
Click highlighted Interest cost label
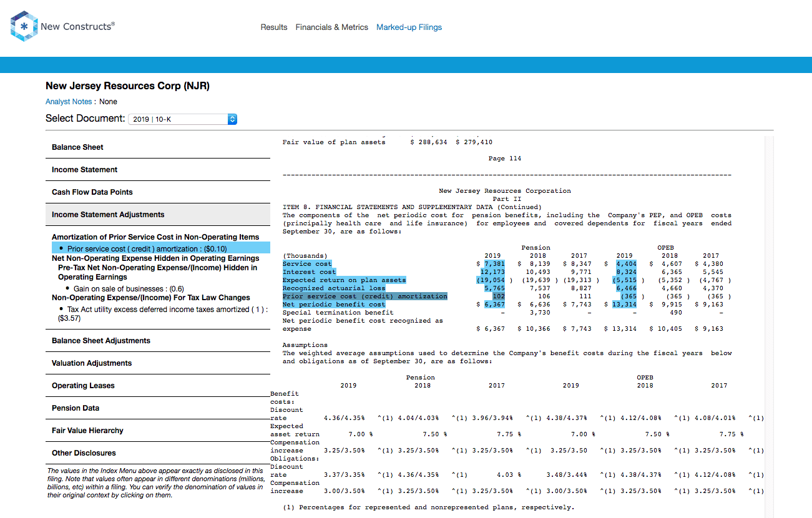pyautogui.click(x=309, y=272)
